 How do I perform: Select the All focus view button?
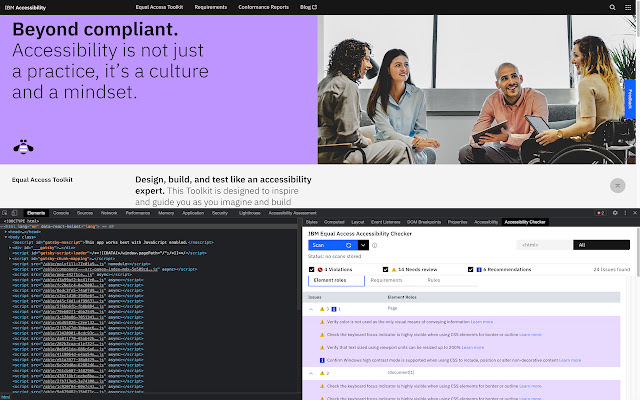tap(582, 244)
